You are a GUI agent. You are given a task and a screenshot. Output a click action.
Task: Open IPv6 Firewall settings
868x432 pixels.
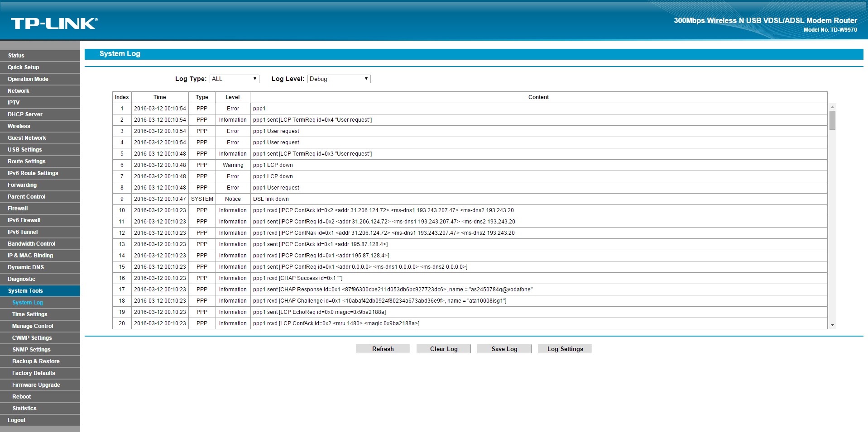pos(40,220)
